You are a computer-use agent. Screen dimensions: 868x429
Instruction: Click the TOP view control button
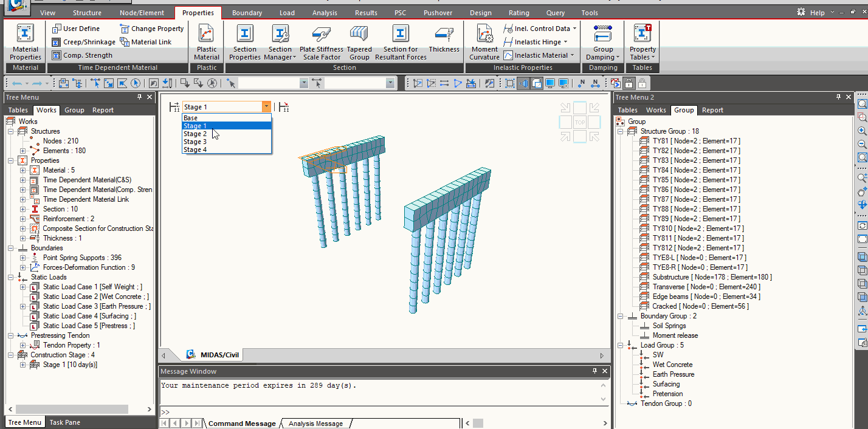(580, 122)
